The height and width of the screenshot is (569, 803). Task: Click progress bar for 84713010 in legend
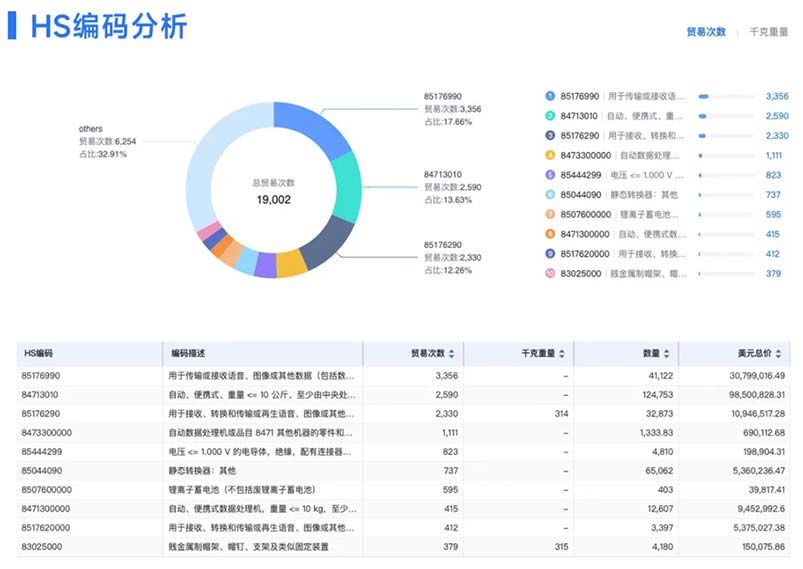click(726, 116)
